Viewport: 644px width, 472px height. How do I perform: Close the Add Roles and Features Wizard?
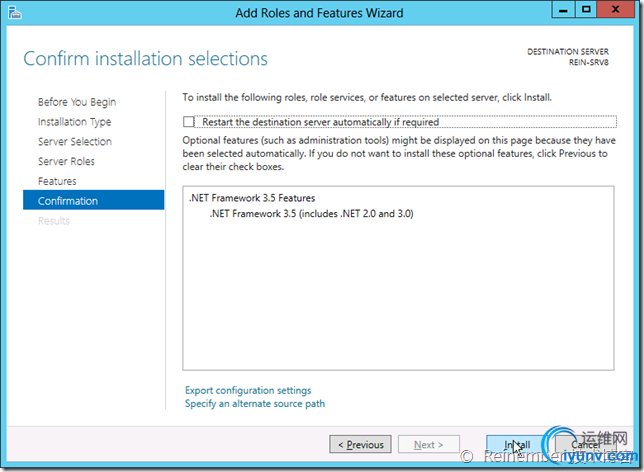pos(615,9)
